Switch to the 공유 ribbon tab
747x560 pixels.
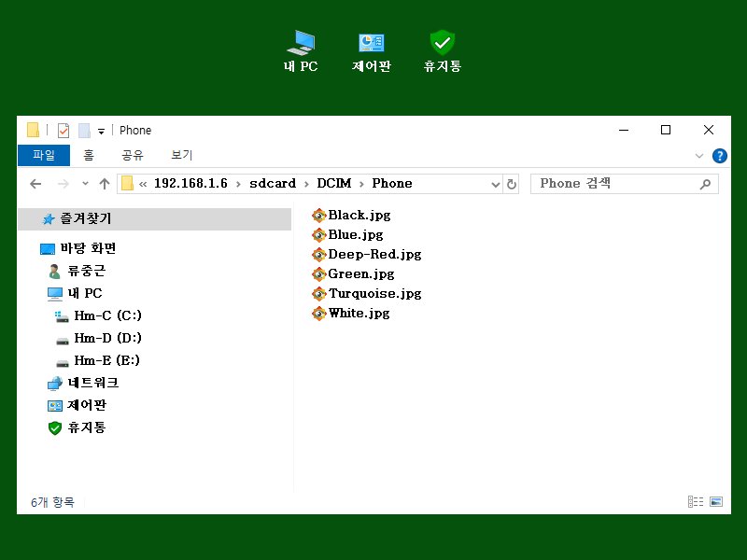pyautogui.click(x=133, y=155)
